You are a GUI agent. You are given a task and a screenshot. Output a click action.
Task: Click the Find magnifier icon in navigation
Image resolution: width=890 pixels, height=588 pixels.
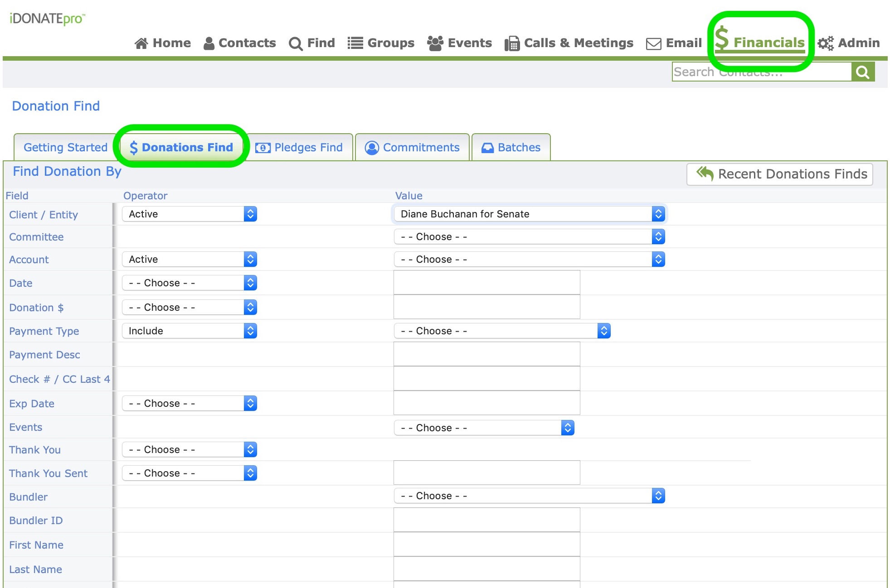point(296,44)
